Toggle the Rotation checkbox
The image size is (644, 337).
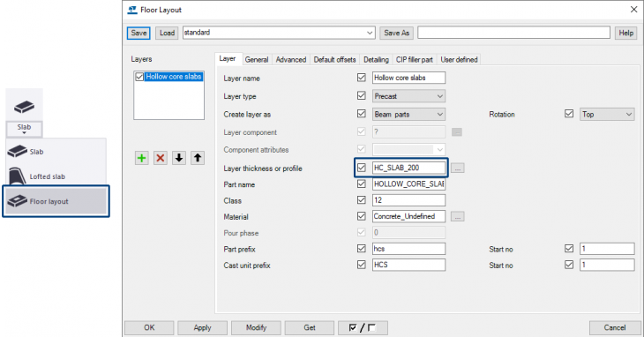pos(569,114)
